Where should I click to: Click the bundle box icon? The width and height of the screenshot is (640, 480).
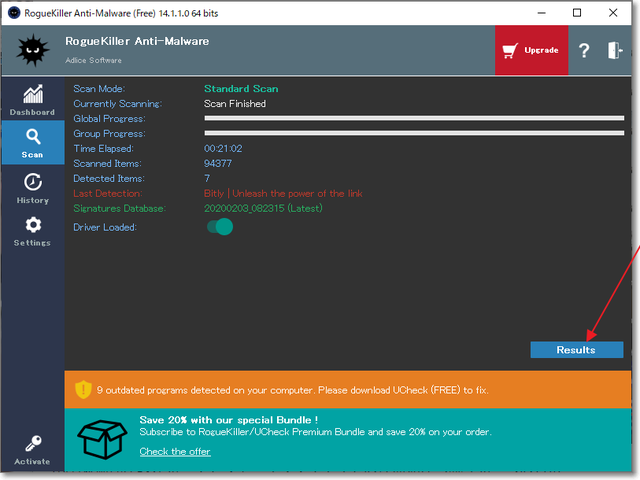coord(102,436)
